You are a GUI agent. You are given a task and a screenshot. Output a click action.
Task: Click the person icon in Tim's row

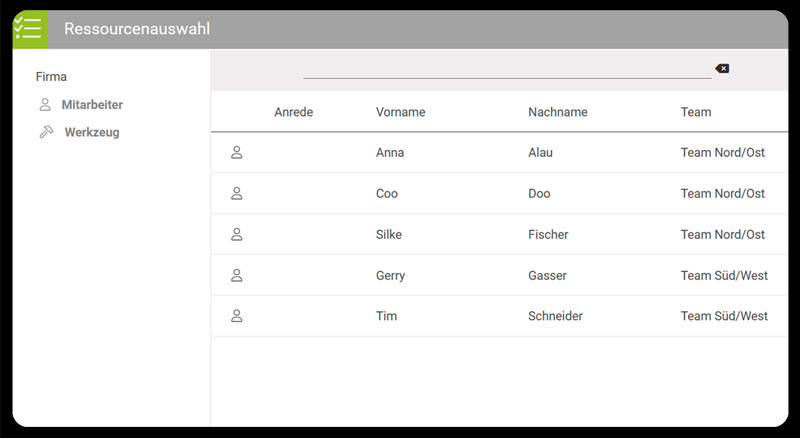coord(237,316)
